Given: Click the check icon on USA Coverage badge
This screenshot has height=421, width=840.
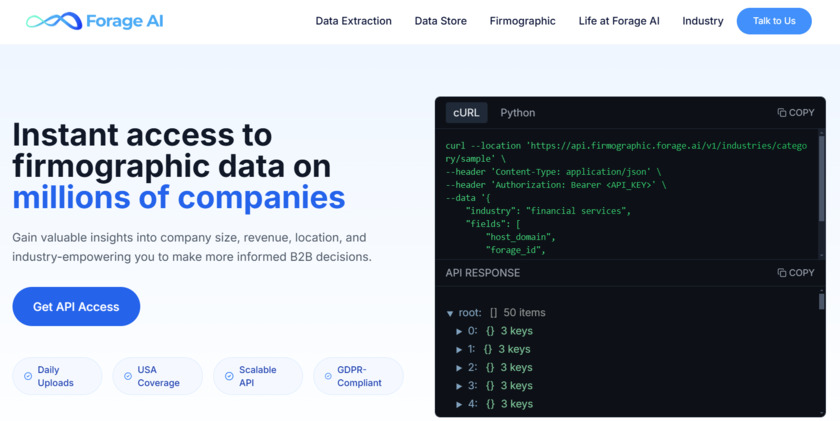Looking at the screenshot, I should point(128,376).
